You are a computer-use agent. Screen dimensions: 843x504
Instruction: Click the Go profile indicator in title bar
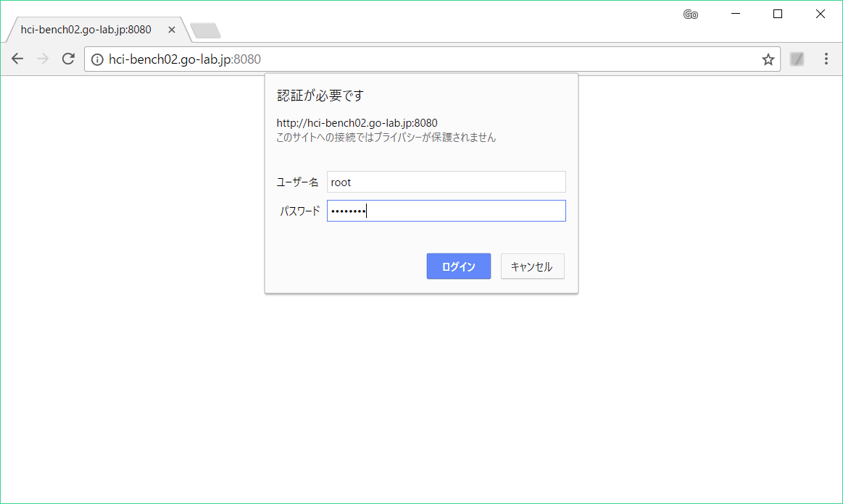click(690, 14)
